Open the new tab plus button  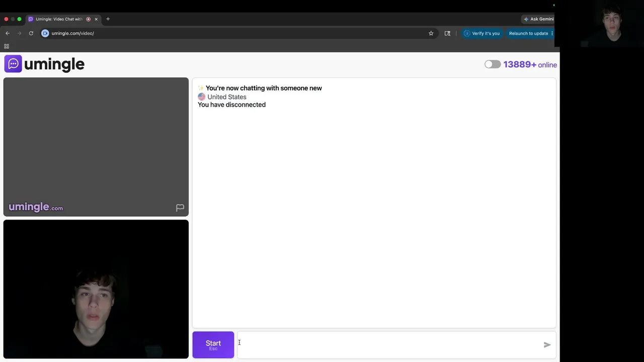tap(108, 19)
